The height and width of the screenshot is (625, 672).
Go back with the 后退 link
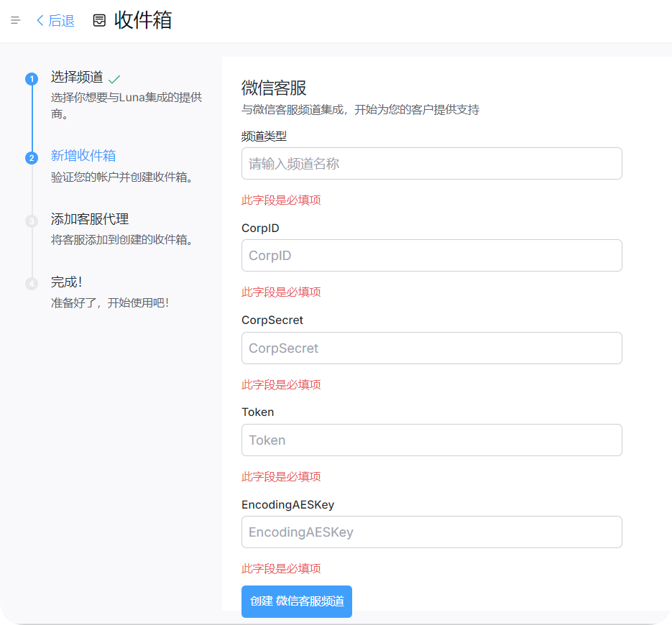[55, 21]
